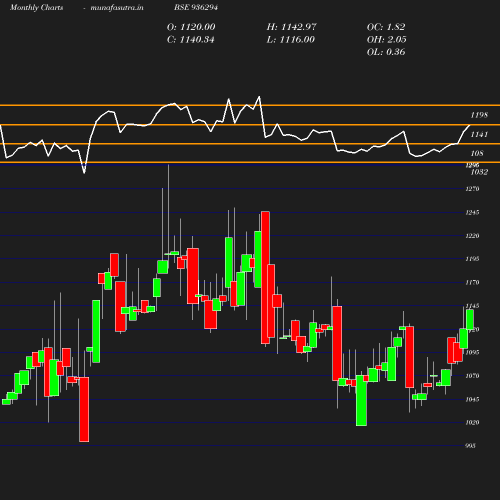Click the 1245 price axis label
The image size is (500, 500).
tap(472, 213)
